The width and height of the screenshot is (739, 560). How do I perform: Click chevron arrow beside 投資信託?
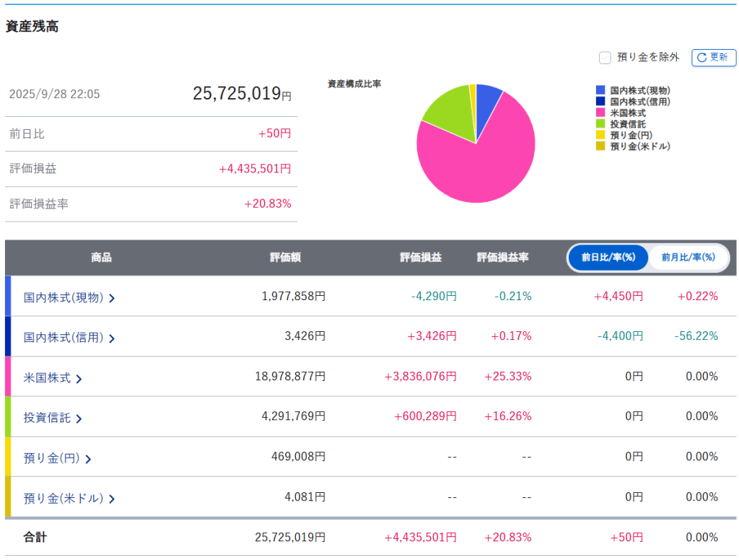pyautogui.click(x=79, y=419)
